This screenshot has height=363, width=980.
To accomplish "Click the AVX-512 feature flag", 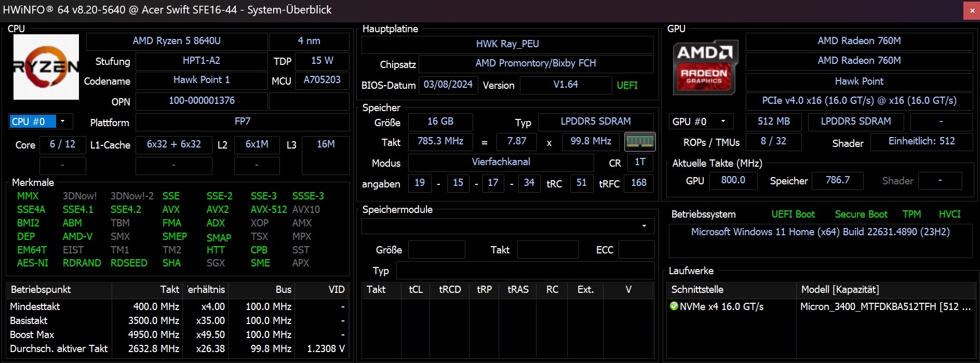I will tap(269, 209).
